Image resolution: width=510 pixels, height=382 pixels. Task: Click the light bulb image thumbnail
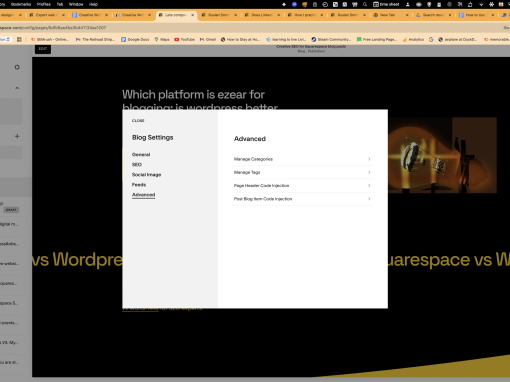[x=442, y=155]
